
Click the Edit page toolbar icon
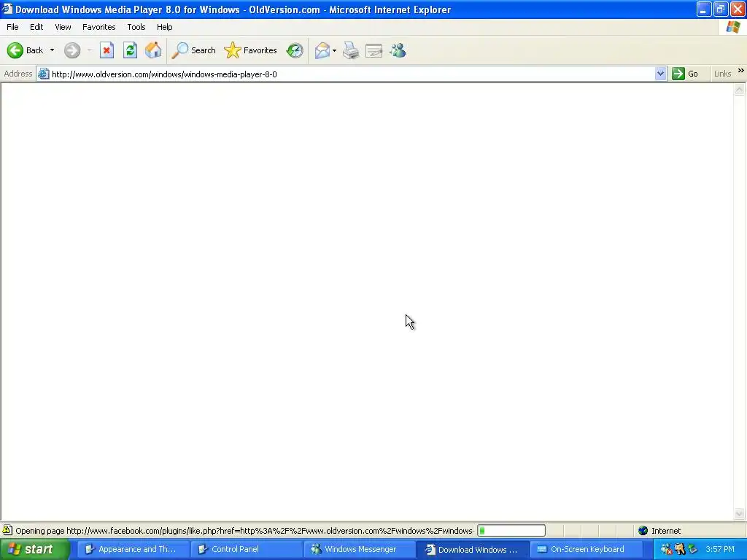[374, 50]
